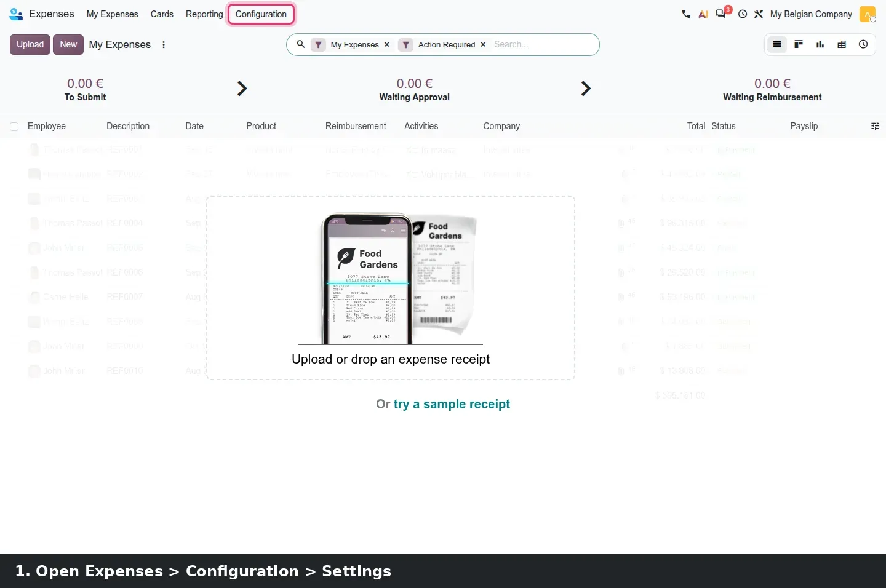886x588 pixels.
Task: Sort by the Total column header
Action: [696, 126]
